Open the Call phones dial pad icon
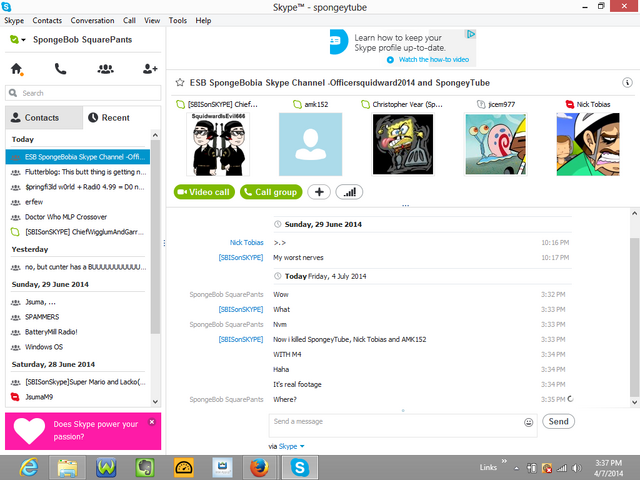 (60, 69)
